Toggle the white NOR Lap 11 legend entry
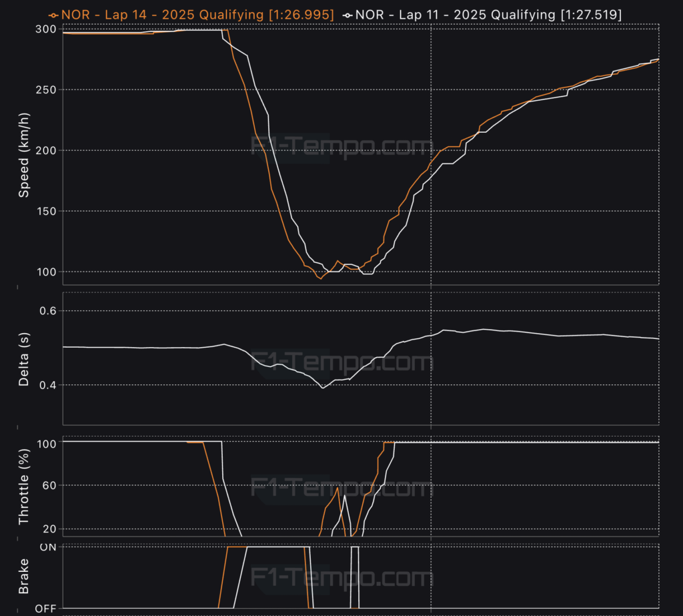The image size is (683, 616). tap(482, 15)
